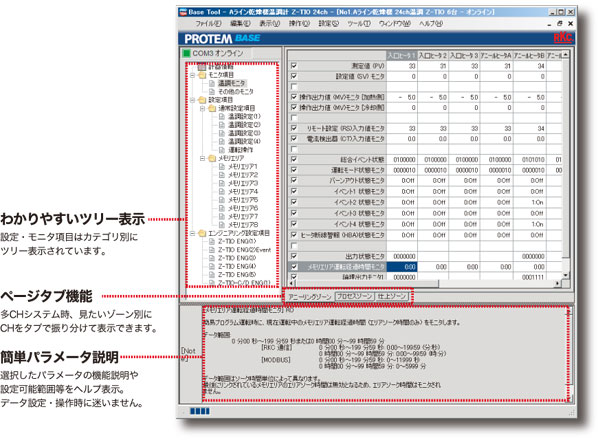Switch to the プロセスゾーン tab

[x=354, y=296]
